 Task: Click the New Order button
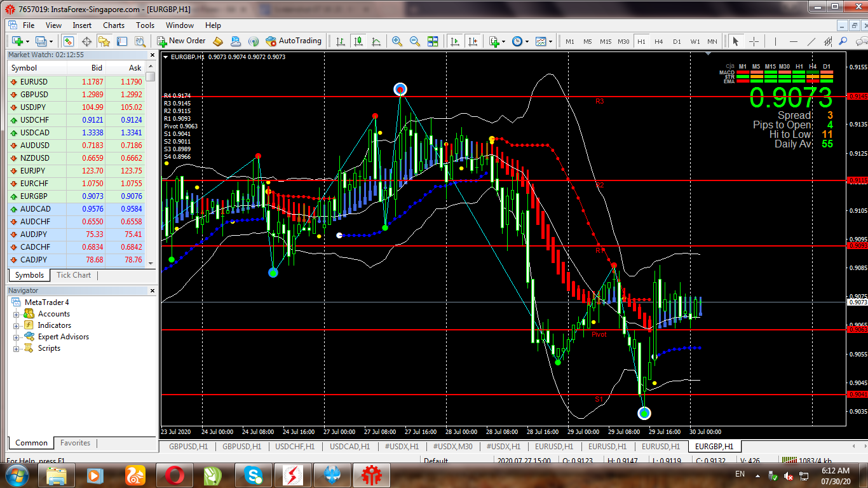pyautogui.click(x=182, y=41)
